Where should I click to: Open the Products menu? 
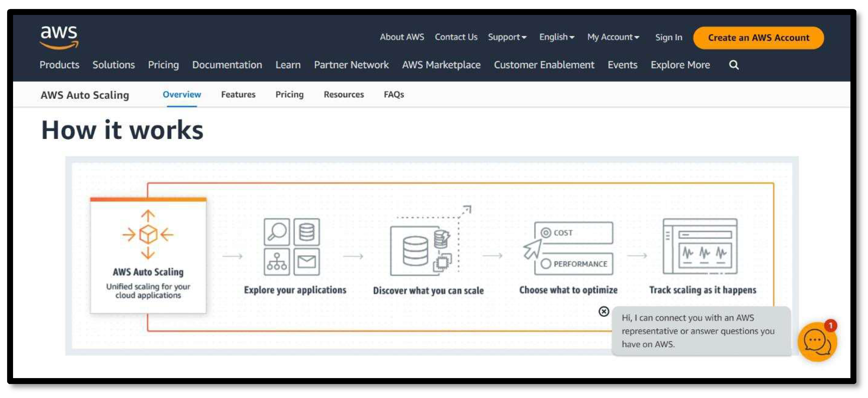pos(59,65)
